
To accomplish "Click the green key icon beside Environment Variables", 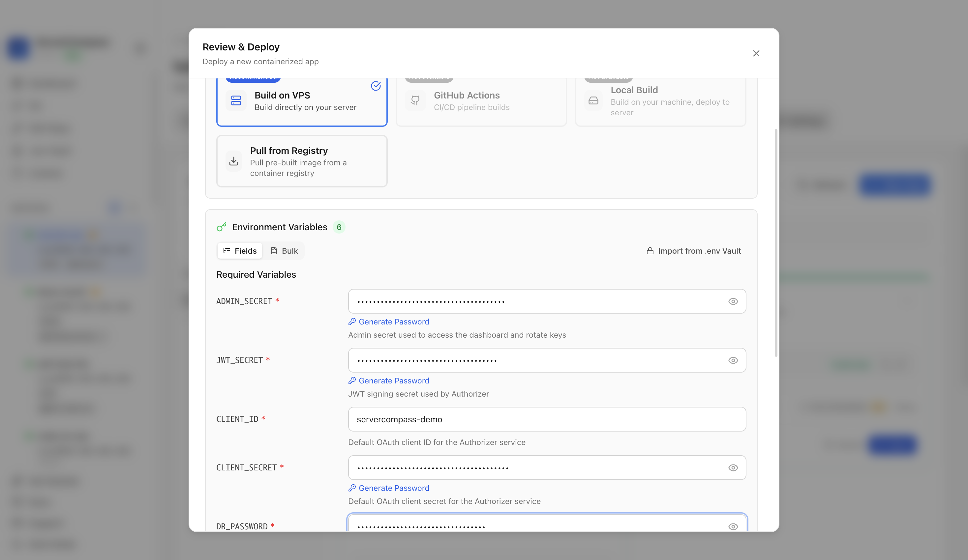I will [221, 227].
